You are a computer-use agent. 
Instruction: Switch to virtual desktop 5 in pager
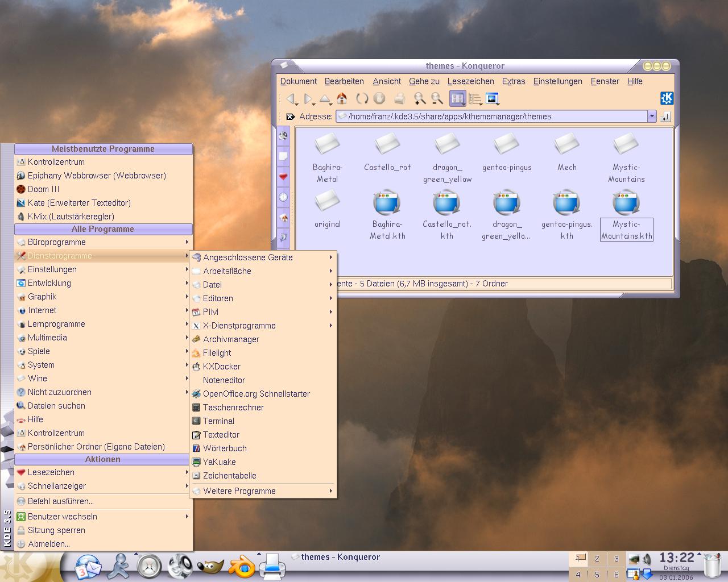coord(597,574)
